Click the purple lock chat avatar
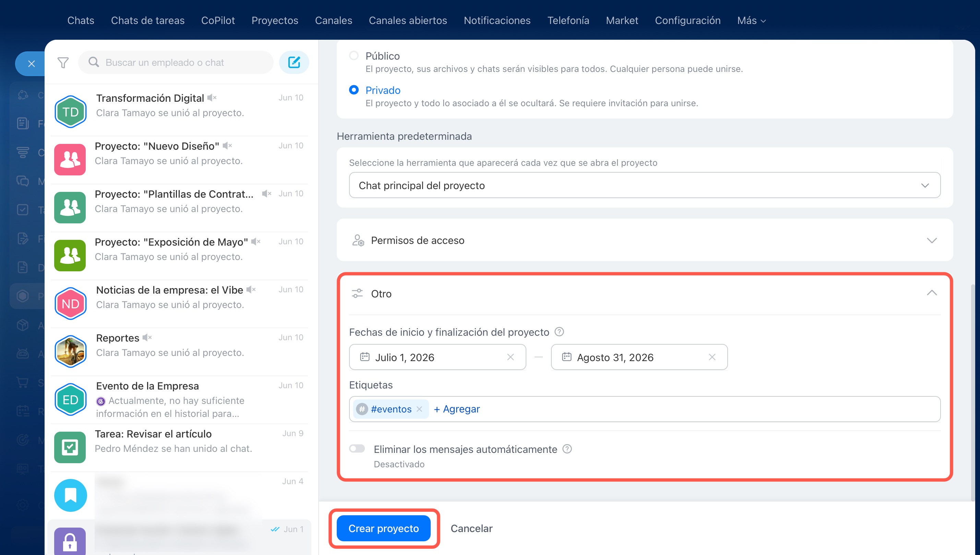Image resolution: width=980 pixels, height=555 pixels. pos(70,541)
